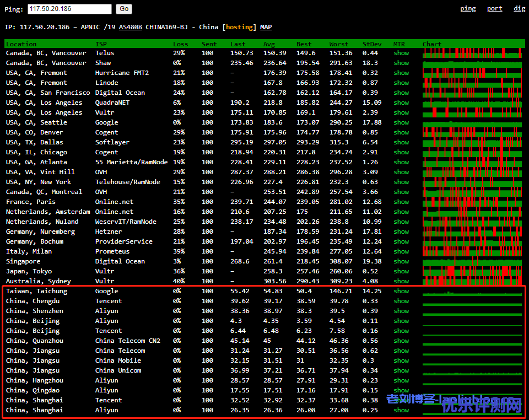Show MTR for China, Chengdu Tencent

[401, 301]
